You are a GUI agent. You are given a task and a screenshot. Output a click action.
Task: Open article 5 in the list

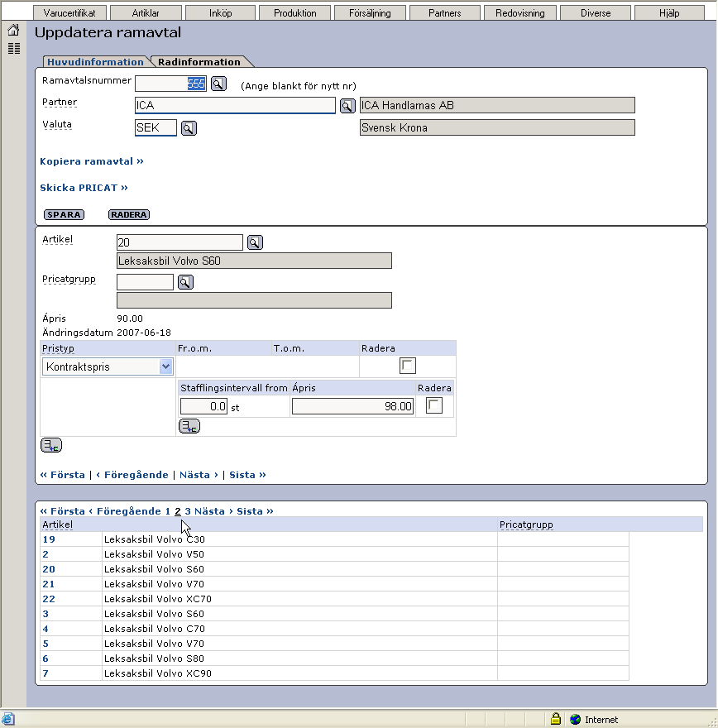tap(45, 643)
